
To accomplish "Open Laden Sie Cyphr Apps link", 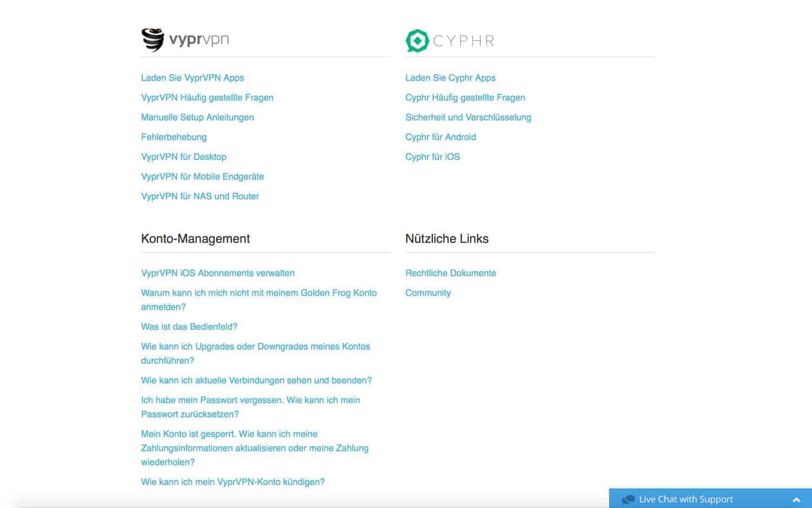I will tap(450, 77).
